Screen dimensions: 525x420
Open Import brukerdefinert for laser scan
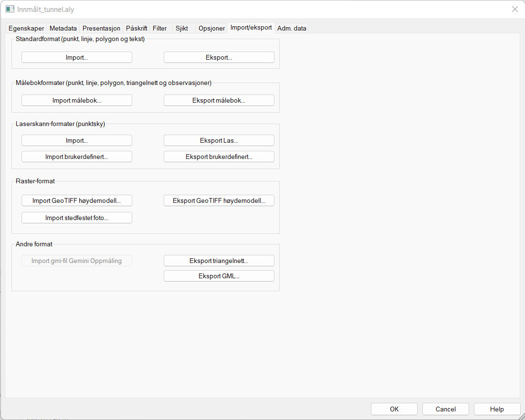point(77,157)
